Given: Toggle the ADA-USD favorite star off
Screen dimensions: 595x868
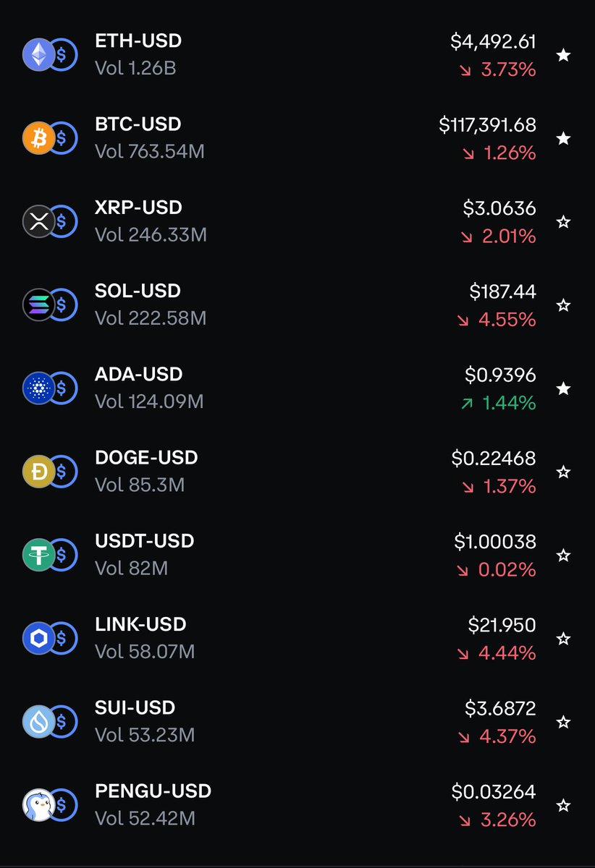Looking at the screenshot, I should pyautogui.click(x=563, y=388).
